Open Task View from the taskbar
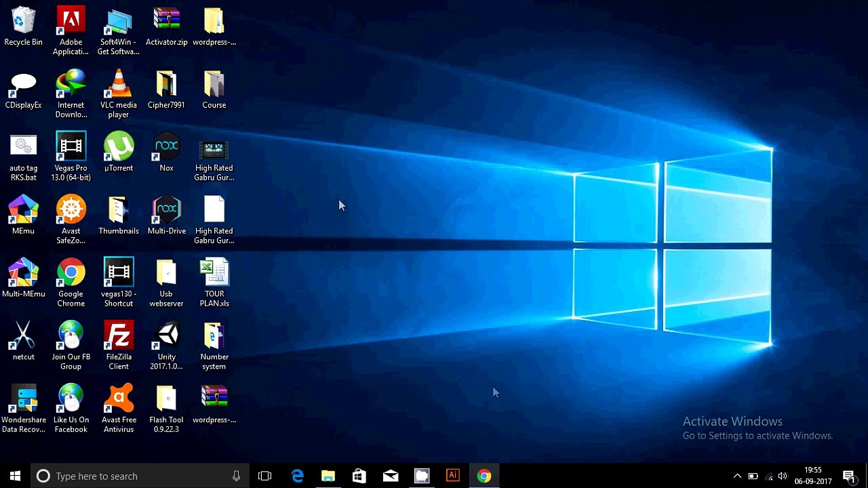 click(x=265, y=476)
